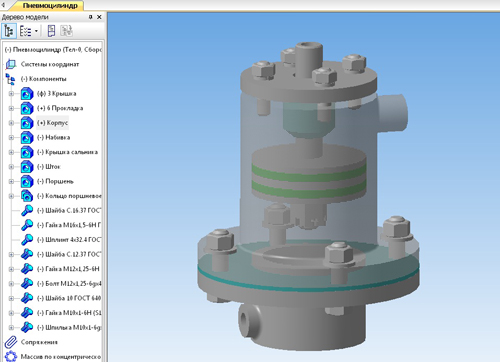Expand the 3 Крышка component node
This screenshot has height=362, width=500.
pyautogui.click(x=11, y=94)
